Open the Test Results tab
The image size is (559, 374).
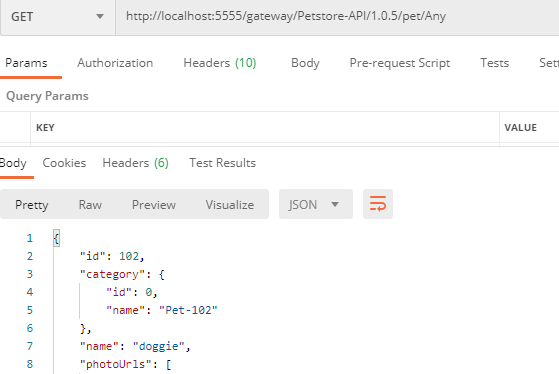pyautogui.click(x=222, y=163)
